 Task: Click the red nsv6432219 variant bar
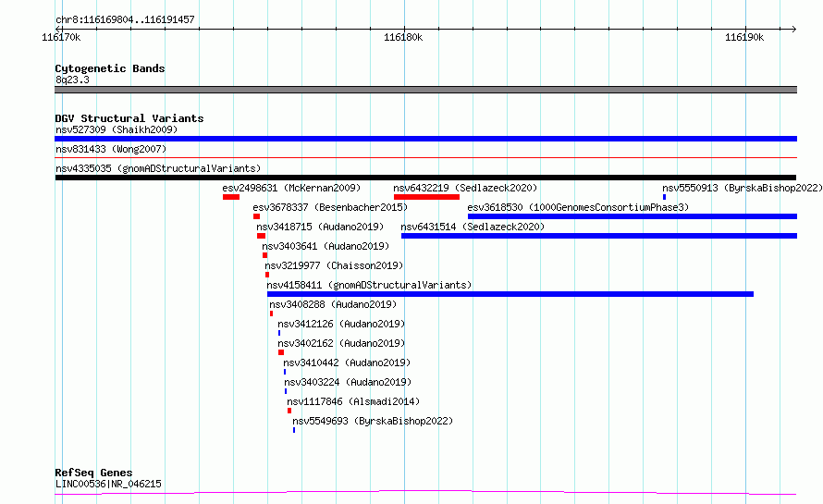(426, 197)
